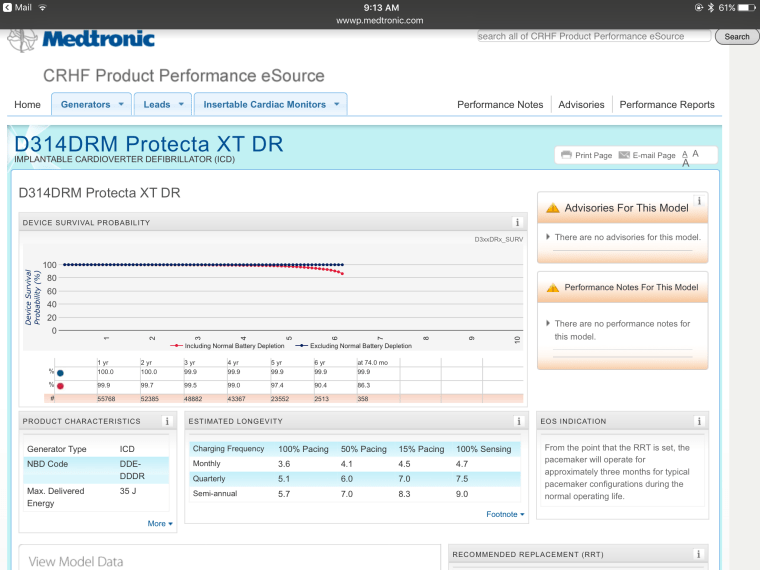Open the Generators dropdown menu
760x570 pixels.
point(92,104)
